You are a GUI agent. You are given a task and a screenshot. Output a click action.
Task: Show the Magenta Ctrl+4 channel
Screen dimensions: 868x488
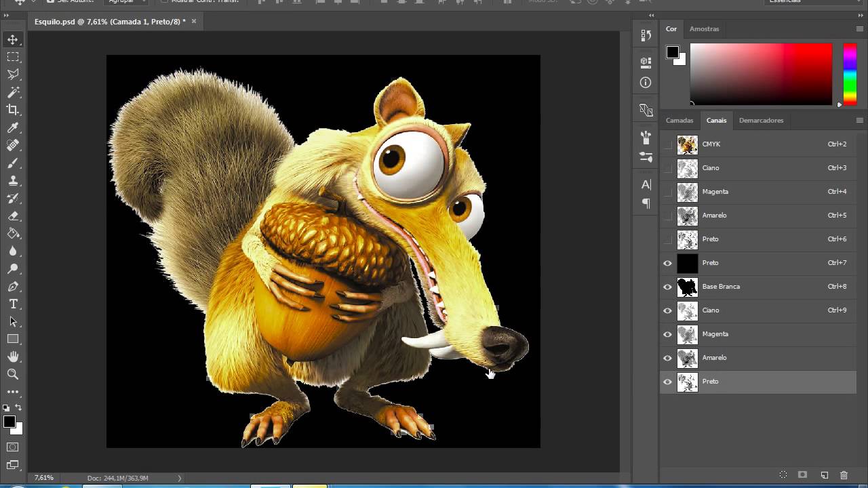[x=668, y=192]
